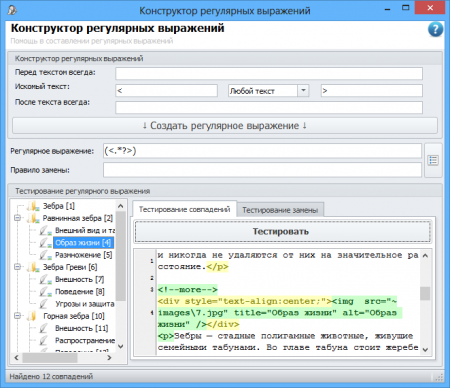Click the Правило замены input field
The image size is (450, 388).
pos(262,170)
